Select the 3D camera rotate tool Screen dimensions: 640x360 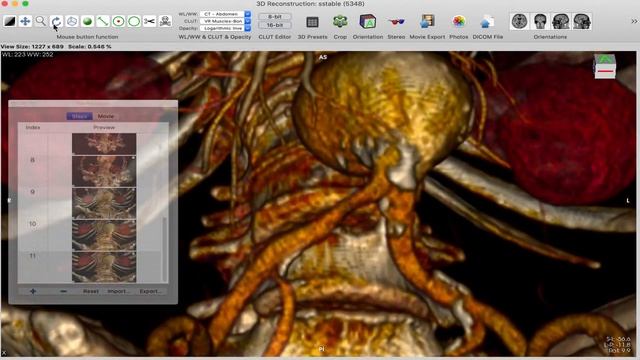(x=72, y=21)
